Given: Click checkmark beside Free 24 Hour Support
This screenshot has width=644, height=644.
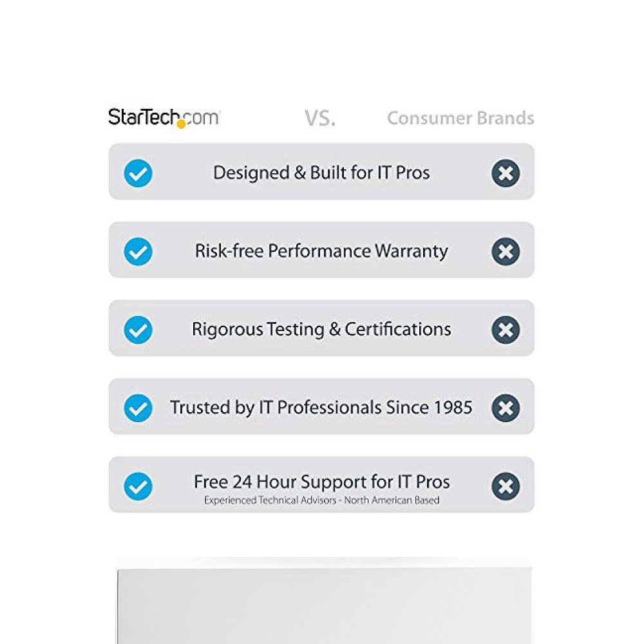Looking at the screenshot, I should (x=138, y=486).
